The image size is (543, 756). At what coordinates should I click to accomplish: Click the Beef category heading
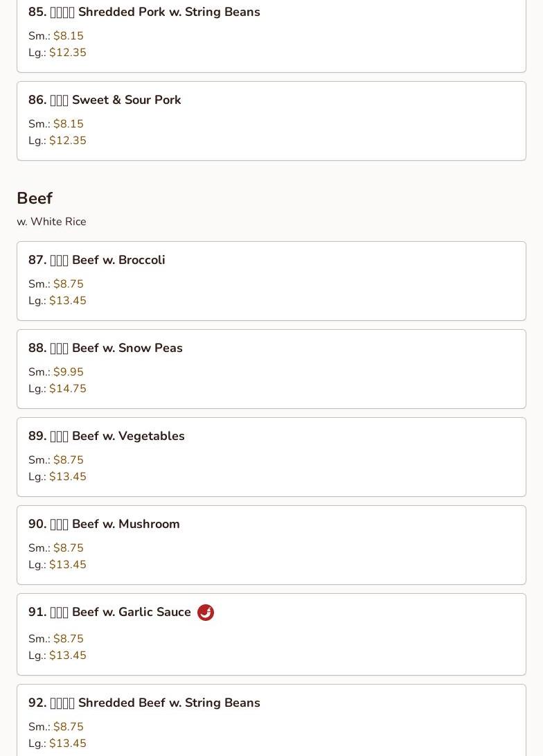tap(35, 199)
